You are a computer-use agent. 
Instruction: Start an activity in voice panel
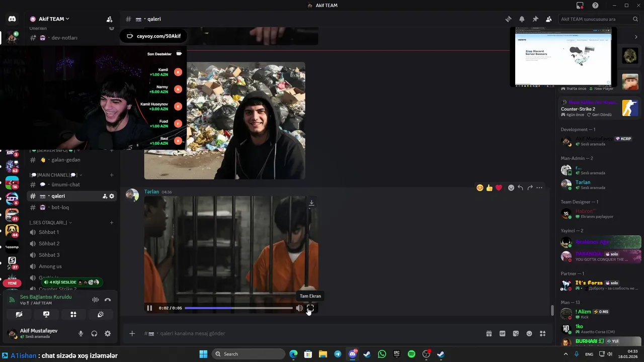click(x=73, y=314)
